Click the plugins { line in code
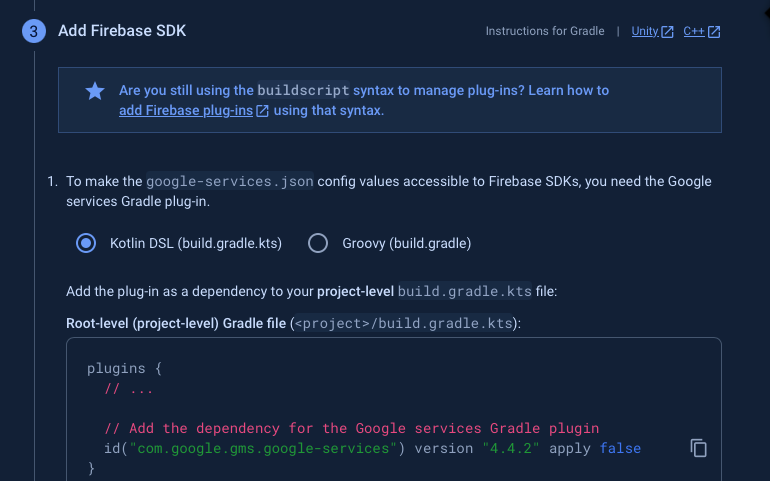This screenshot has width=770, height=481. [x=124, y=368]
